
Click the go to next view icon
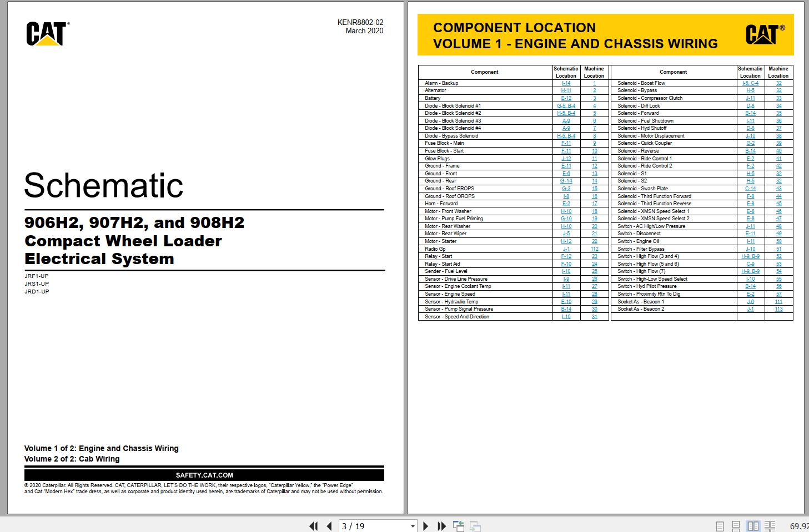pyautogui.click(x=475, y=526)
